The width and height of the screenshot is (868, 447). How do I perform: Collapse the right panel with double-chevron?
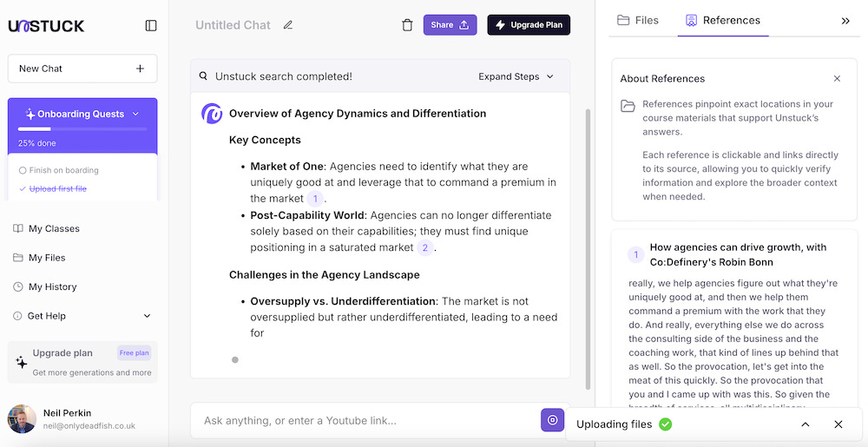tap(845, 21)
